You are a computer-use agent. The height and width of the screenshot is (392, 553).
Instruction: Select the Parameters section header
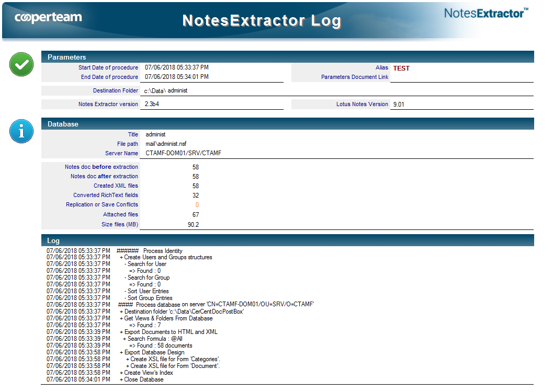(x=287, y=57)
